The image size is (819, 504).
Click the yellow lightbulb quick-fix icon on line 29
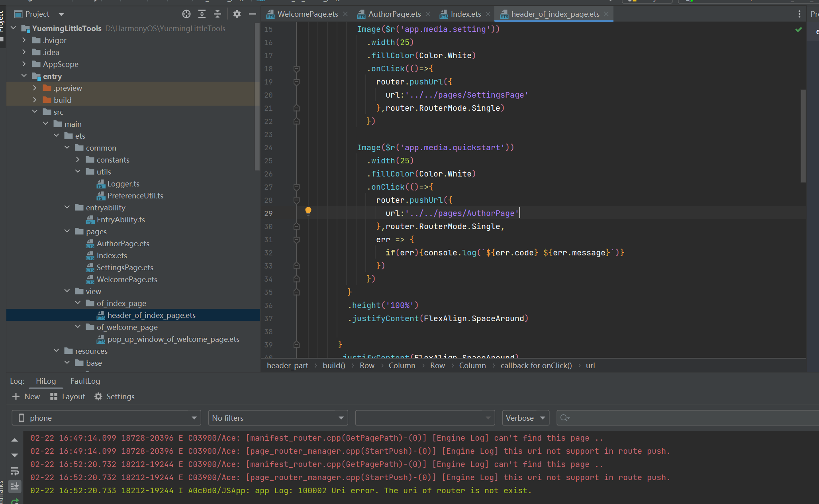[308, 211]
